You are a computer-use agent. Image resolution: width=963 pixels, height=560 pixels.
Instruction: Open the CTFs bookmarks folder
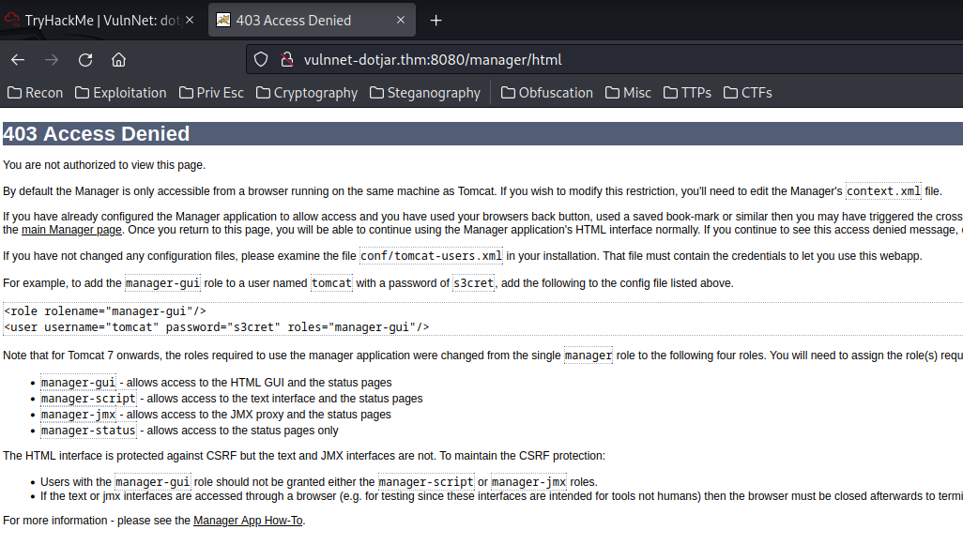(747, 93)
